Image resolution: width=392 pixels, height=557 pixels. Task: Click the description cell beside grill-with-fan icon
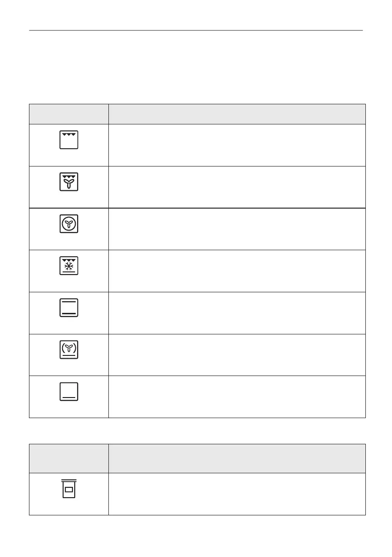point(236,187)
